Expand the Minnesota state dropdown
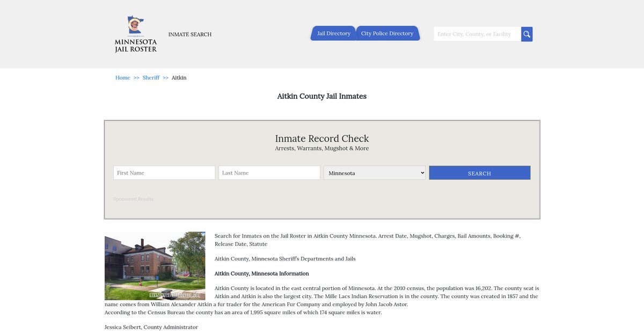 click(375, 173)
